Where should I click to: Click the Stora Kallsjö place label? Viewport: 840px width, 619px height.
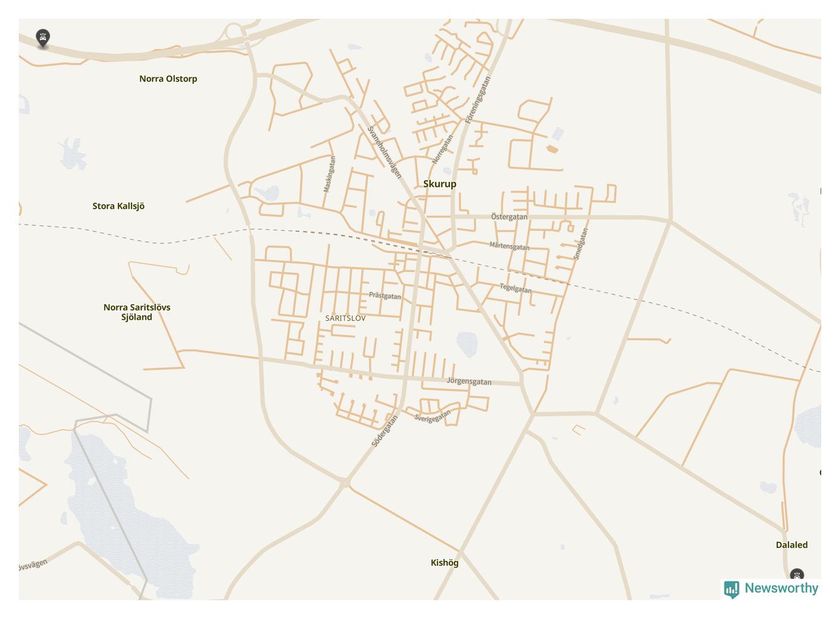click(x=118, y=206)
